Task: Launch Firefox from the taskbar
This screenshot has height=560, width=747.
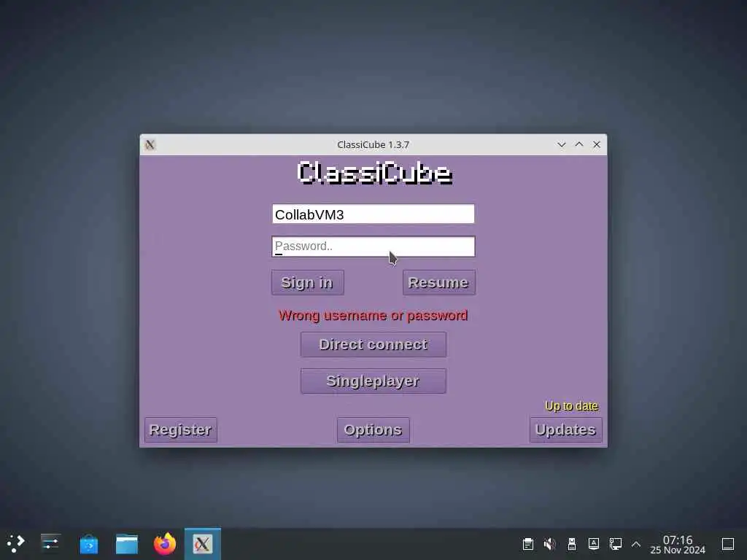Action: coord(165,543)
